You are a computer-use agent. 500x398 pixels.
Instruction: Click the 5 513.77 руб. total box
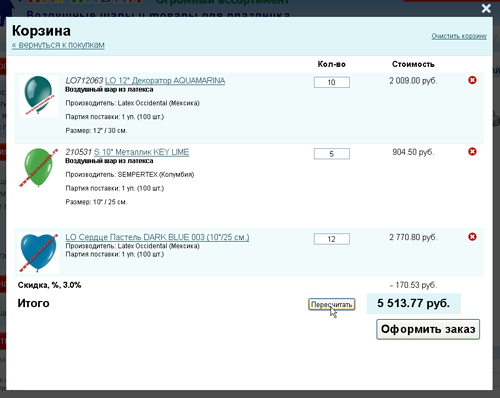(x=414, y=303)
